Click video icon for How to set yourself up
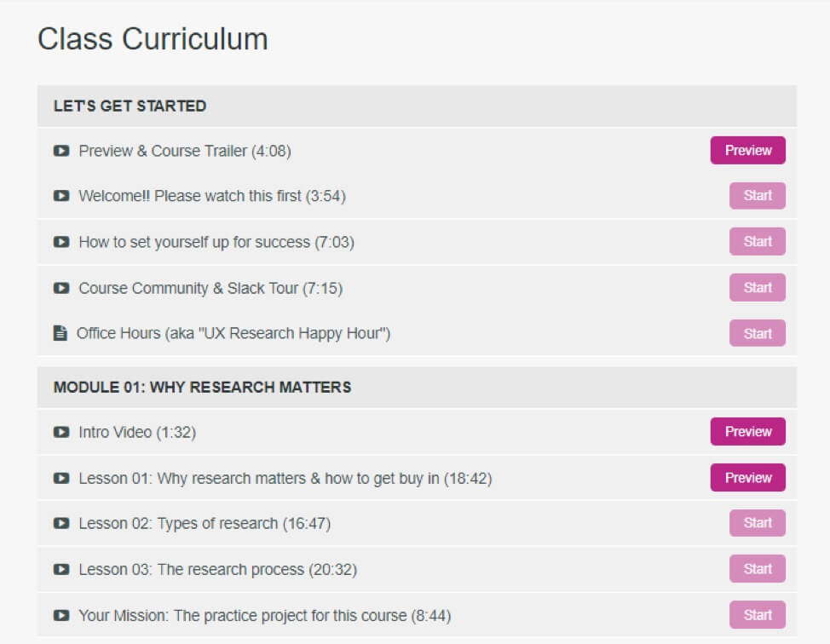 click(x=61, y=242)
